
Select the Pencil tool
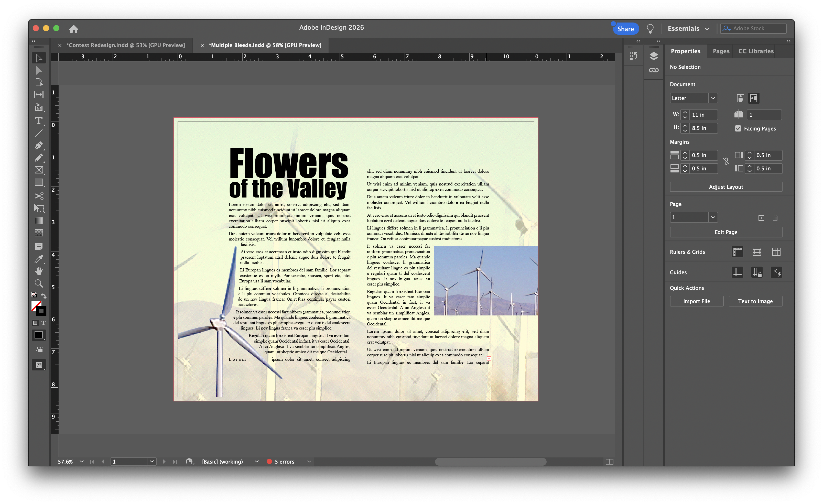click(39, 158)
